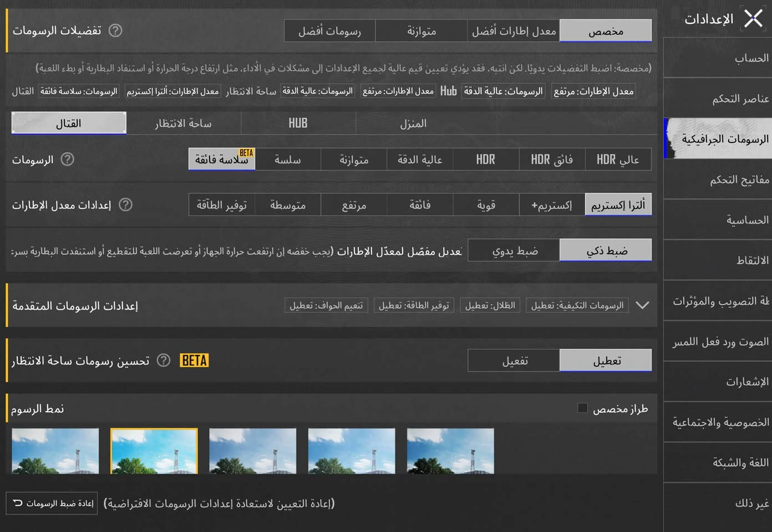Switch to the HUB tab
The height and width of the screenshot is (532, 772).
[298, 123]
